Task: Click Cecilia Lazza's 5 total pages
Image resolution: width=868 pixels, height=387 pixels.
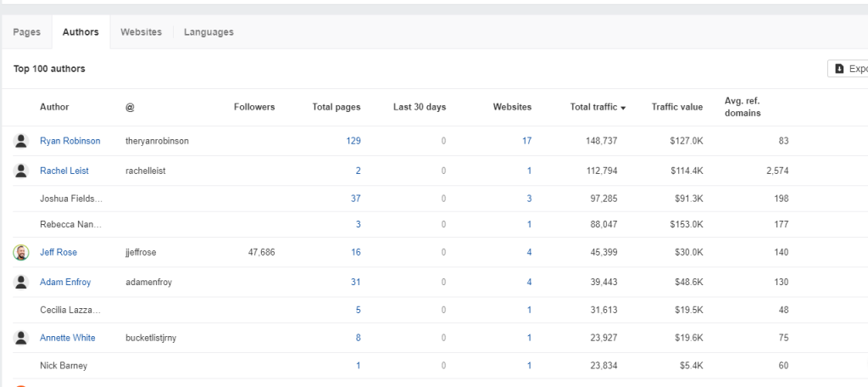Action: coord(359,310)
